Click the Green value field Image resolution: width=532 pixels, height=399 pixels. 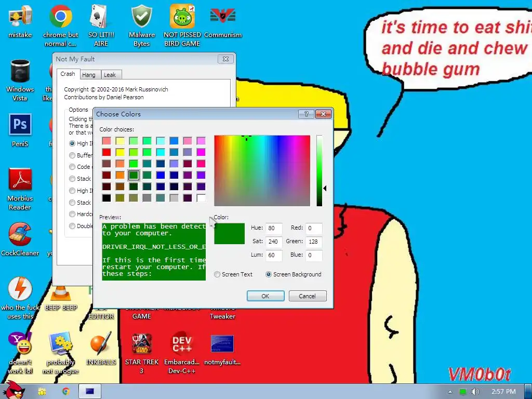coord(313,242)
